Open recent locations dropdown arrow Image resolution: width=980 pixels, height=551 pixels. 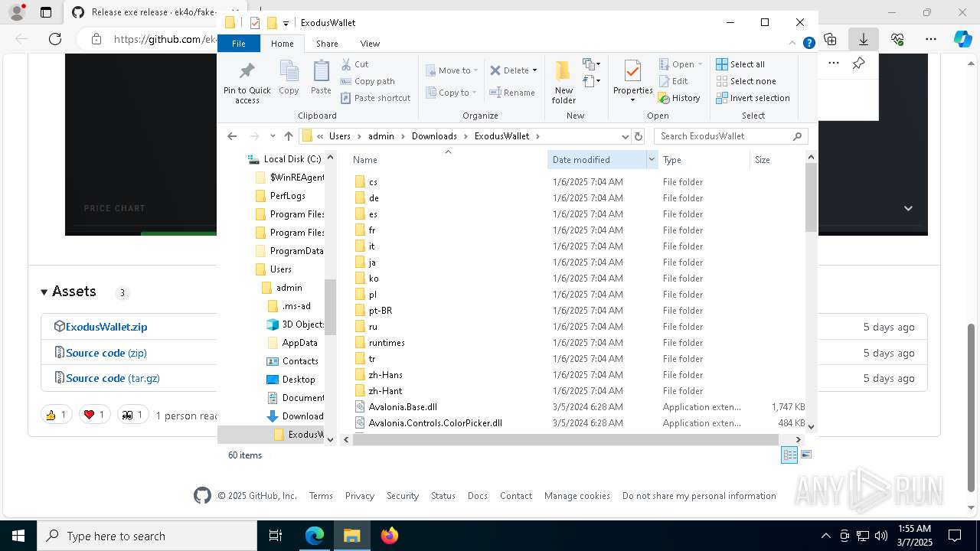(273, 136)
